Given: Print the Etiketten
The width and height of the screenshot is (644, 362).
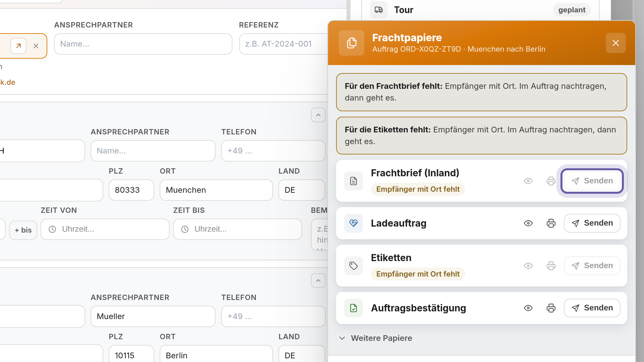Looking at the screenshot, I should point(551,266).
